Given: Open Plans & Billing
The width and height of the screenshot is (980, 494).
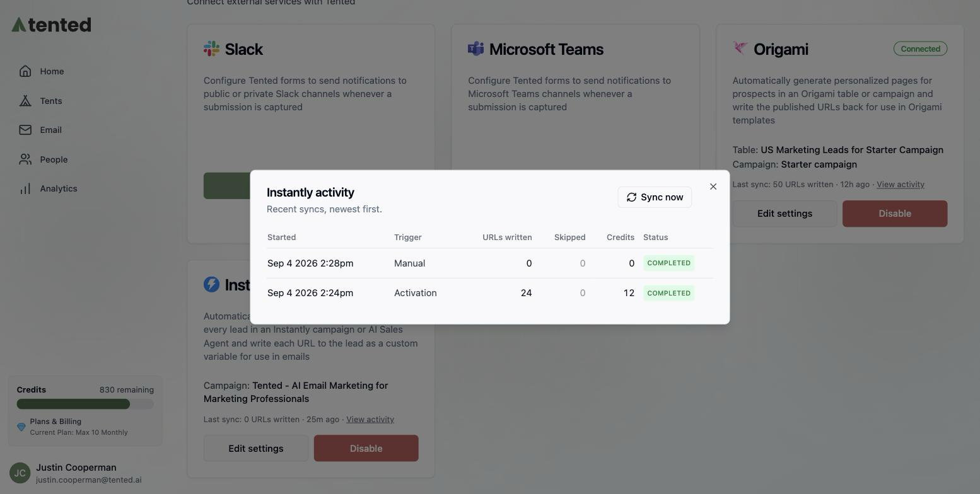Looking at the screenshot, I should 55,422.
